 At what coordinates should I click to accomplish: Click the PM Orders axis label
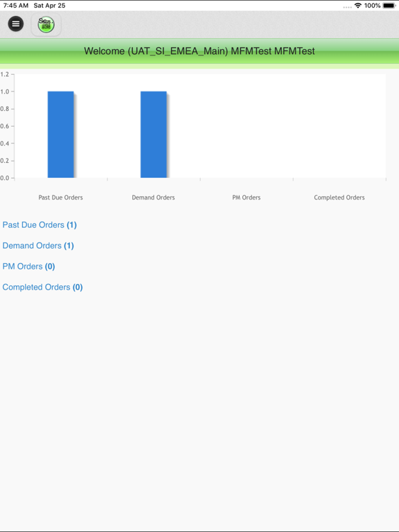[x=247, y=197]
